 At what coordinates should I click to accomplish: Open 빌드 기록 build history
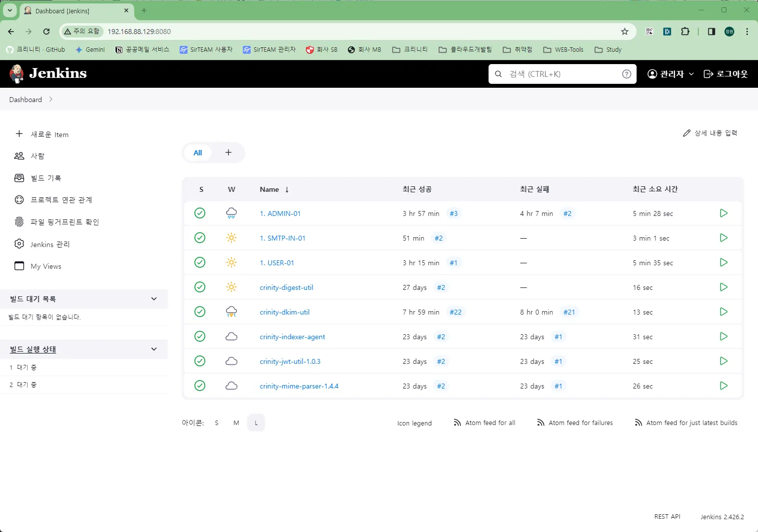tap(38, 178)
